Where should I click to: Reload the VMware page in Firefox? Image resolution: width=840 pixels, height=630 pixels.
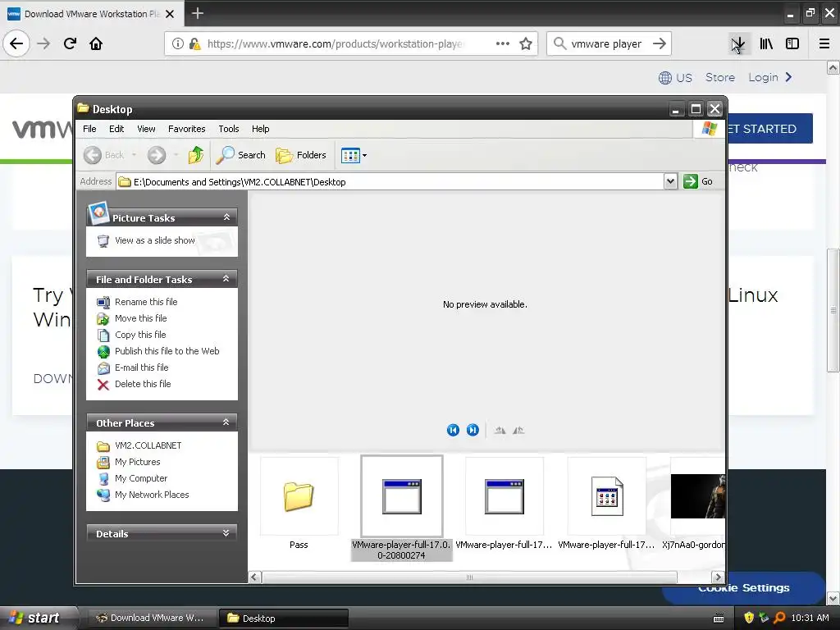(70, 43)
